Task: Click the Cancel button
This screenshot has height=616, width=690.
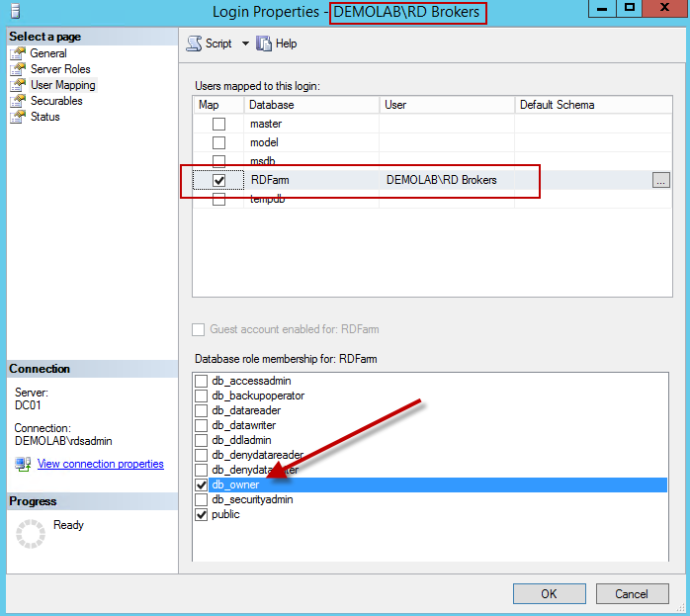Action: (632, 593)
